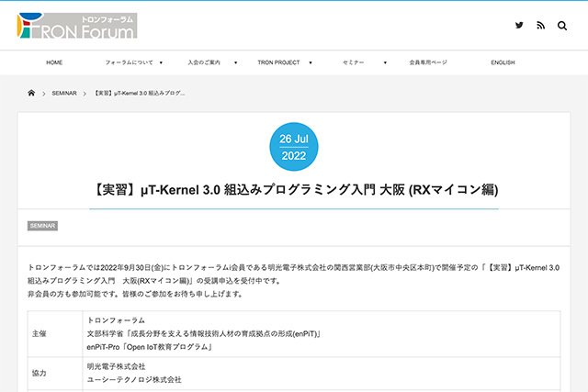
Task: Click the TRON Forum logo
Action: 77,26
